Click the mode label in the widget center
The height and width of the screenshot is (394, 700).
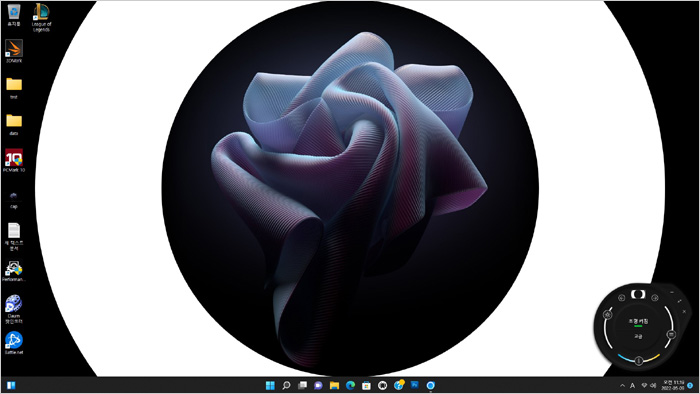(638, 321)
